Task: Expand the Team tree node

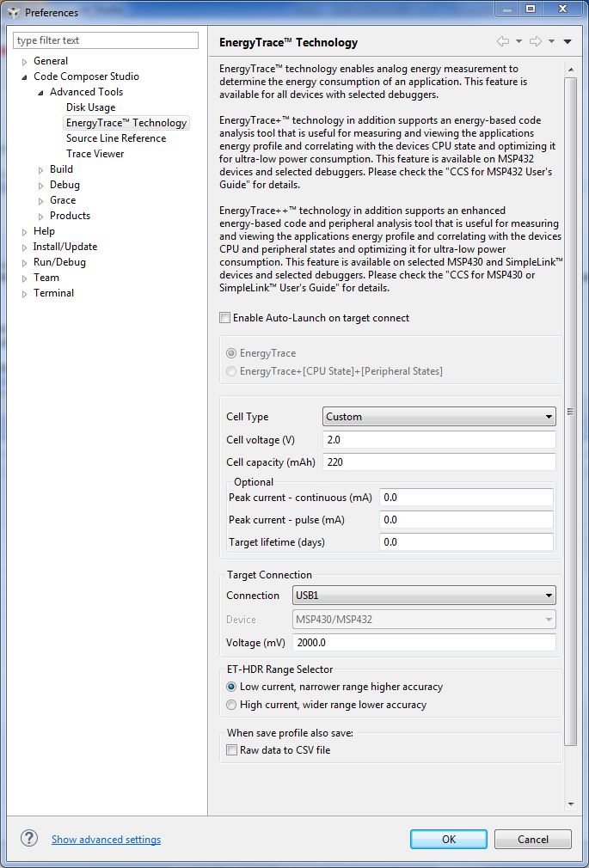Action: (x=24, y=278)
